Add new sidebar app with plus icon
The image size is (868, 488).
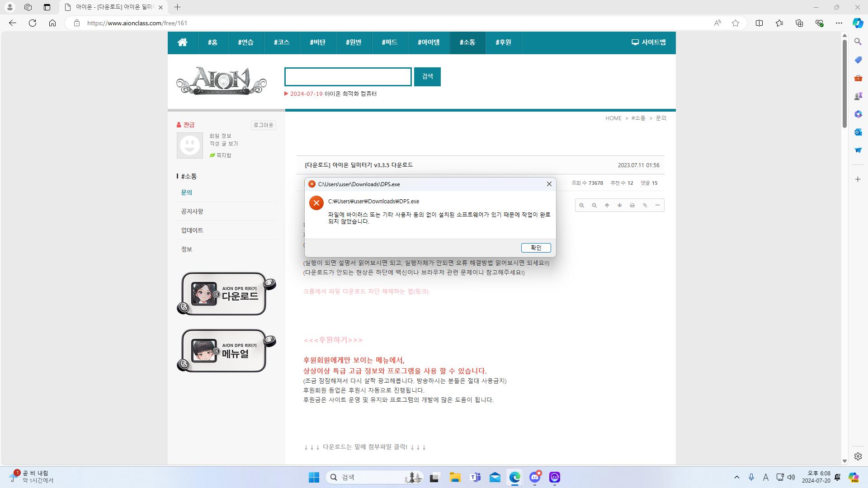(x=858, y=179)
